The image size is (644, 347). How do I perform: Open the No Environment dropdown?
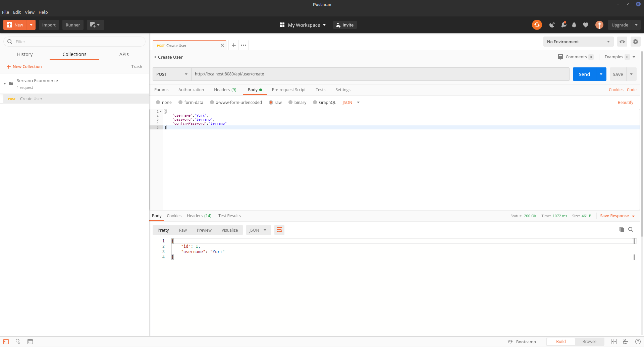point(578,42)
